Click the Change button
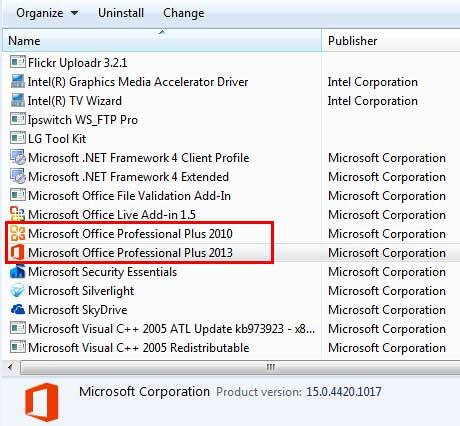Screen dimensions: 460x426 click(184, 13)
